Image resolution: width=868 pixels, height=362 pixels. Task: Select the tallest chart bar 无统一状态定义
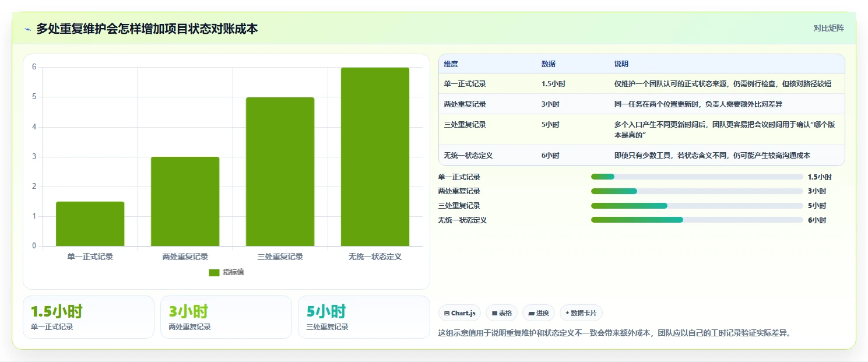375,157
